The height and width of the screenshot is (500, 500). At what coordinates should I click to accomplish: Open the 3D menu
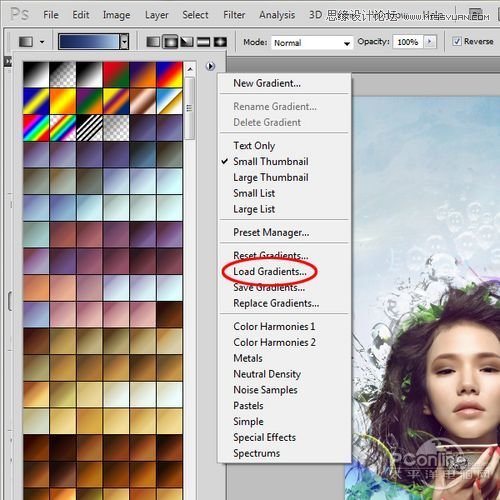click(x=315, y=15)
